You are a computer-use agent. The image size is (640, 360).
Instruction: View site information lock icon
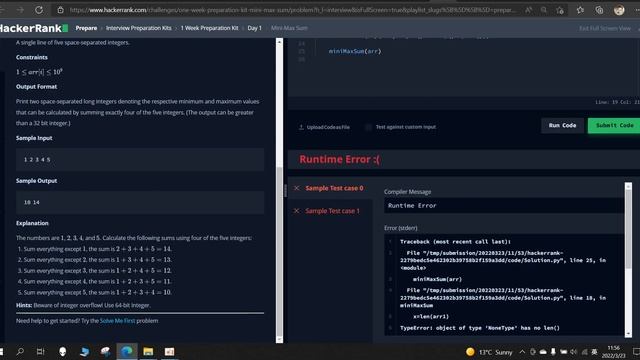[x=60, y=10]
